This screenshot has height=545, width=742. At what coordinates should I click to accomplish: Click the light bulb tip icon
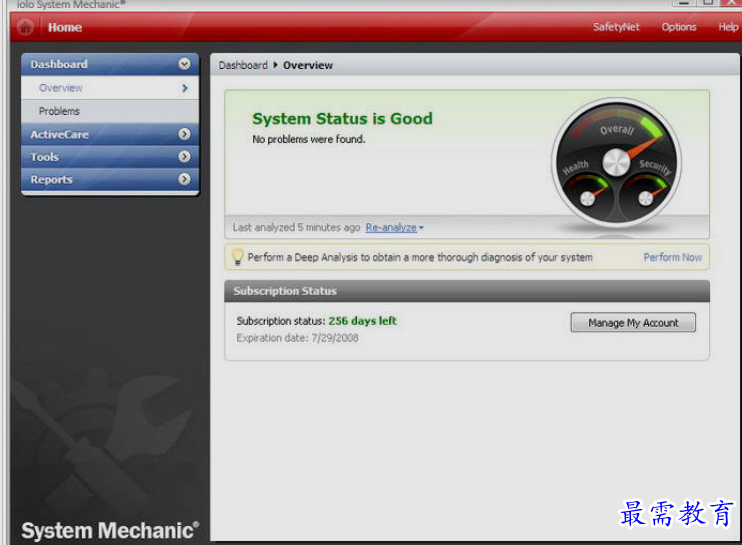click(237, 257)
